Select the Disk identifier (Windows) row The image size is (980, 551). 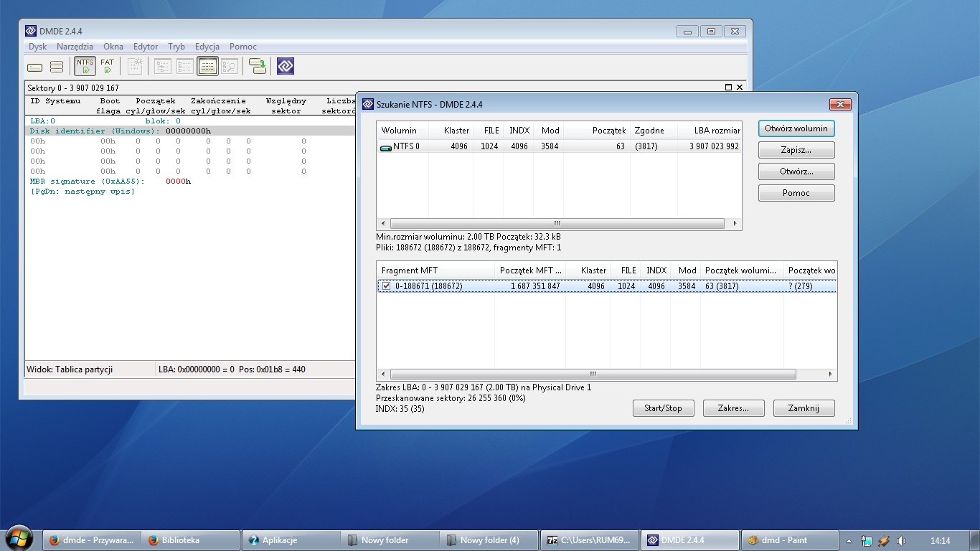click(191, 131)
